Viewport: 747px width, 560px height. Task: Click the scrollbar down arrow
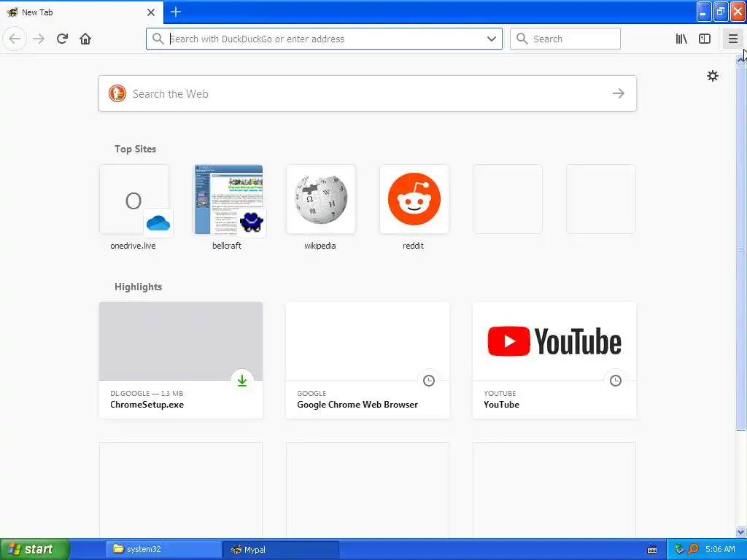point(741,532)
